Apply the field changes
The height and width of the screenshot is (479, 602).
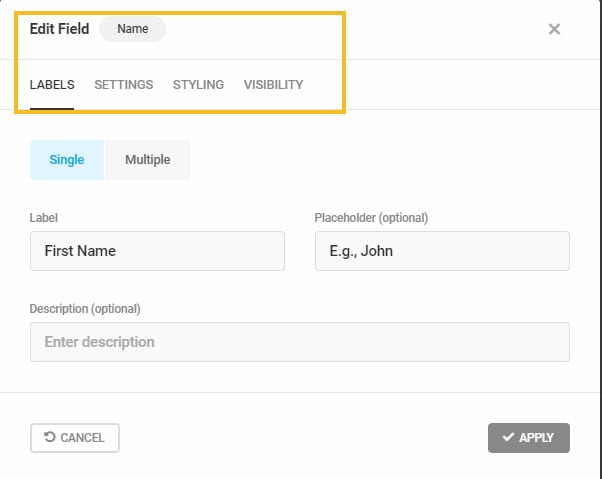(x=529, y=438)
